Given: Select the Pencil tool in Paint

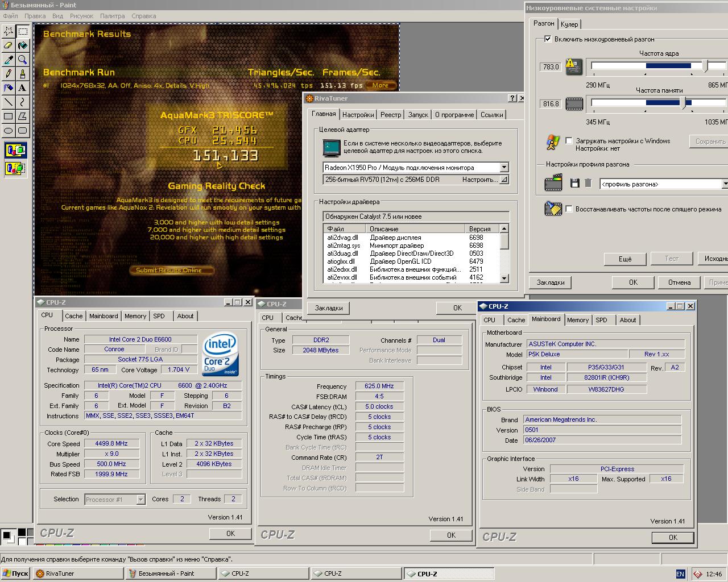Looking at the screenshot, I should tap(9, 74).
